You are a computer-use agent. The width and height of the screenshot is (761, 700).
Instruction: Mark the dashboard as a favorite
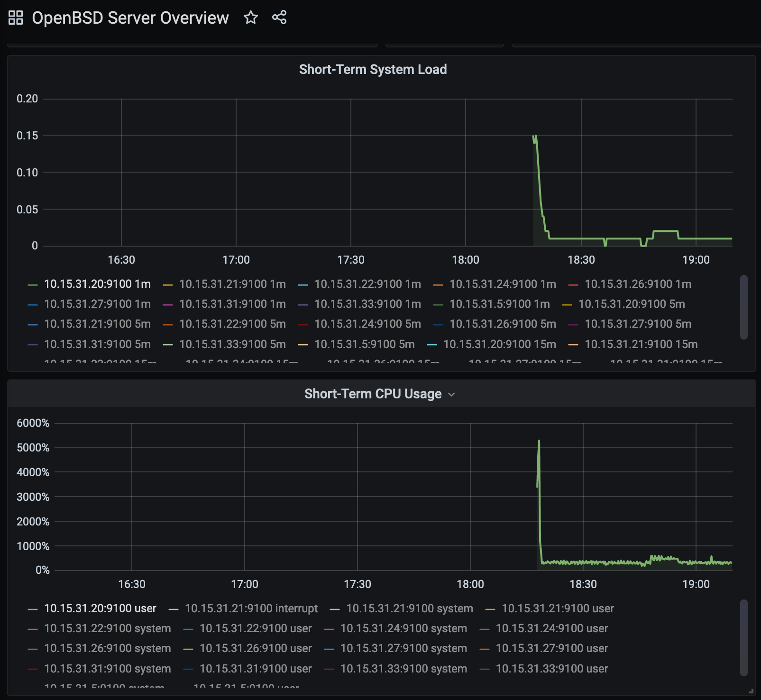251,18
